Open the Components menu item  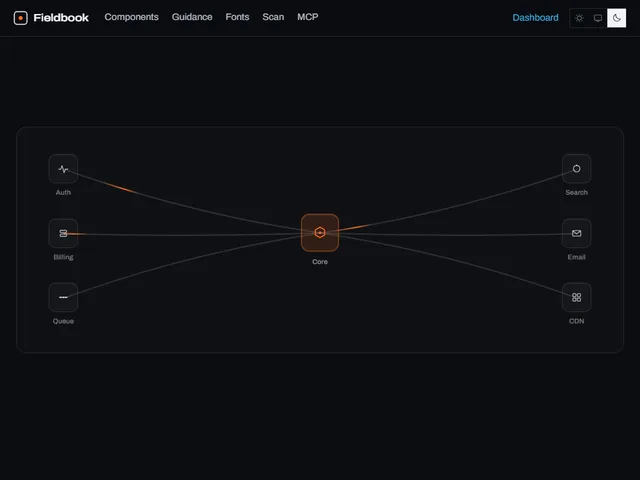pos(131,17)
